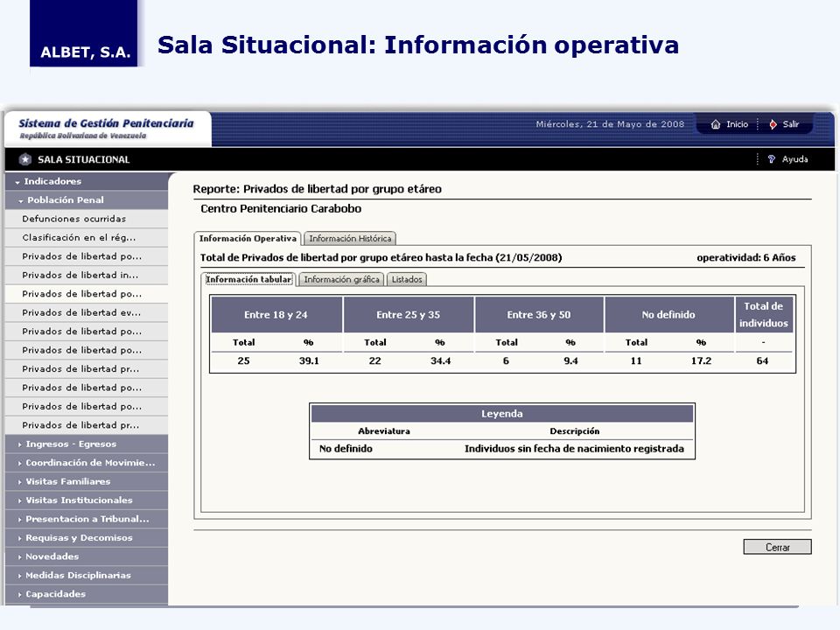The height and width of the screenshot is (630, 840).
Task: Expand Coordinación de Movimie... menu
Action: pyautogui.click(x=87, y=463)
